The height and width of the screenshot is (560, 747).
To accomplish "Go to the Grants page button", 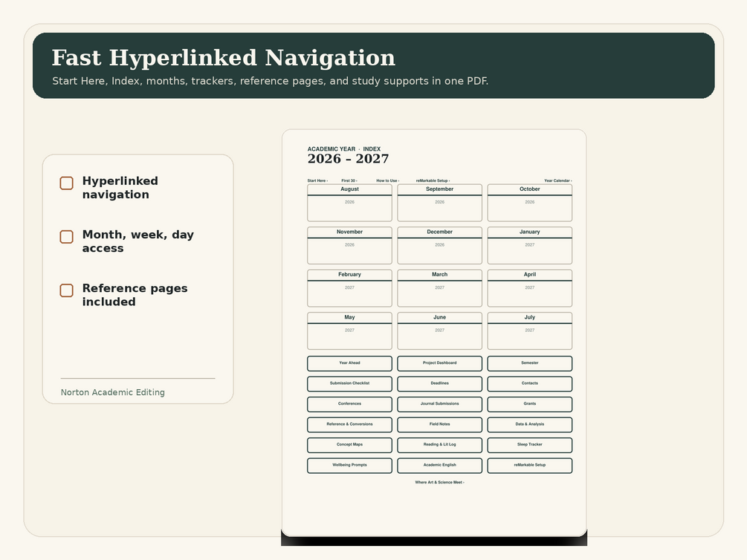I will click(530, 404).
